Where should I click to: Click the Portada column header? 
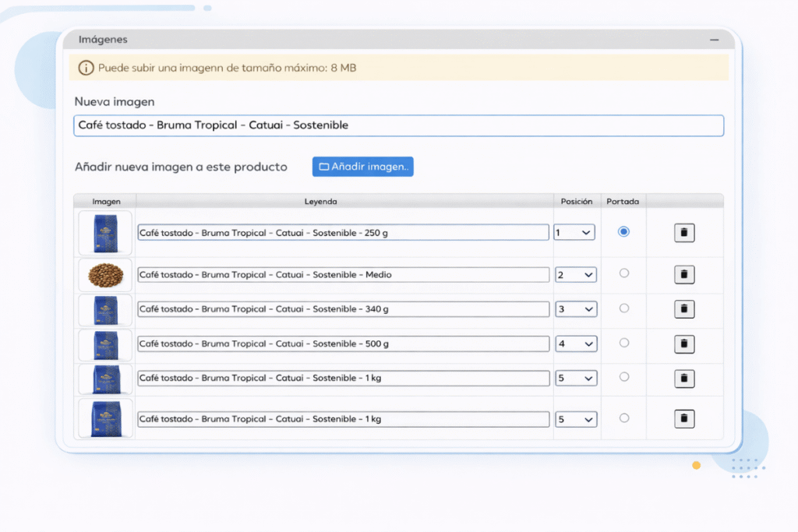click(623, 202)
